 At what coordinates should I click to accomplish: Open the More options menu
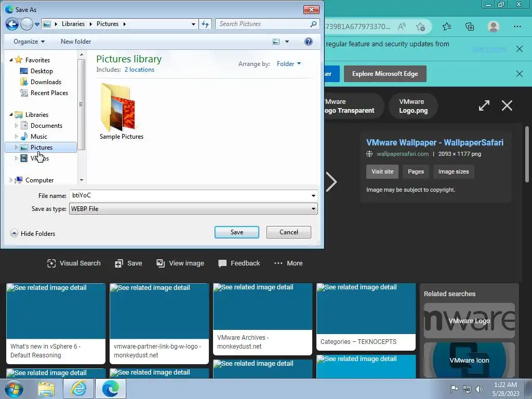tap(288, 263)
